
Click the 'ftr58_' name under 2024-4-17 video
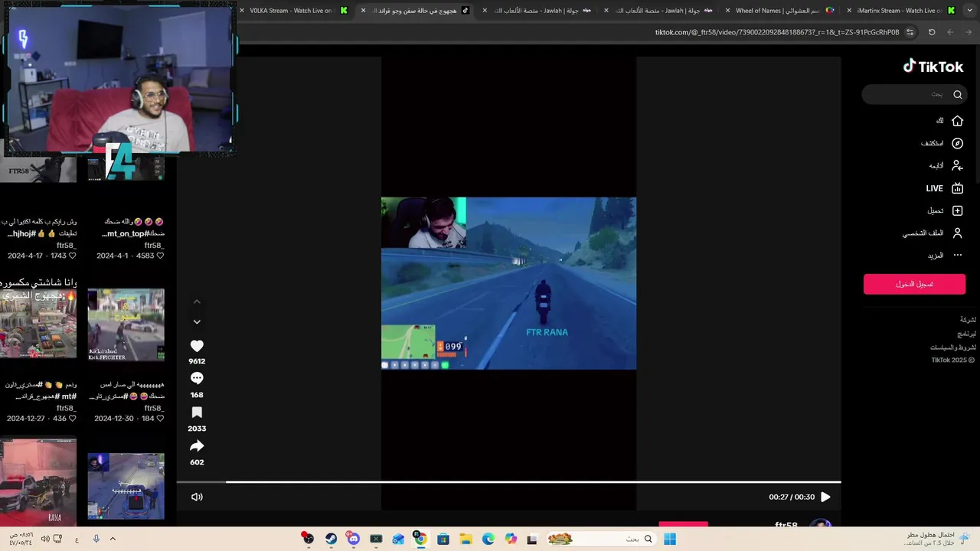coord(66,246)
